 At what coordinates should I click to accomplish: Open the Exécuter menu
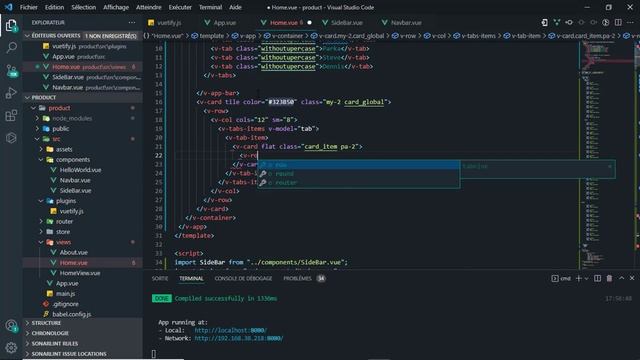[180, 7]
